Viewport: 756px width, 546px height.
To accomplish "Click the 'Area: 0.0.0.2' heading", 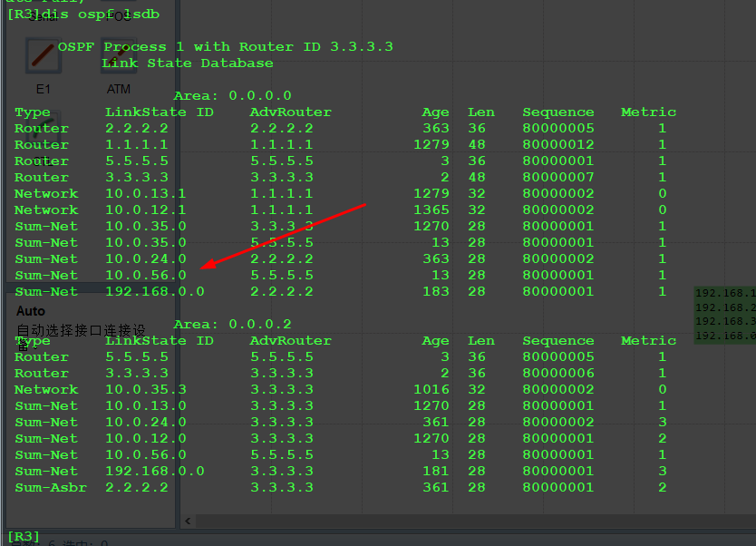I will pyautogui.click(x=232, y=324).
